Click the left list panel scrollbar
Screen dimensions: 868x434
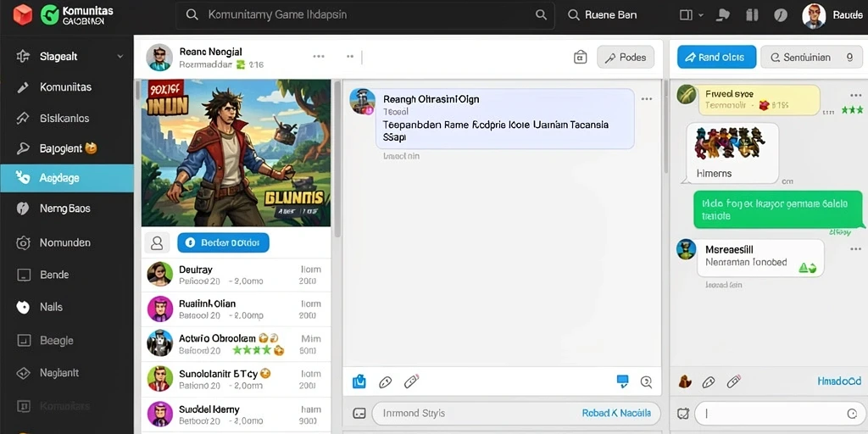point(337,160)
